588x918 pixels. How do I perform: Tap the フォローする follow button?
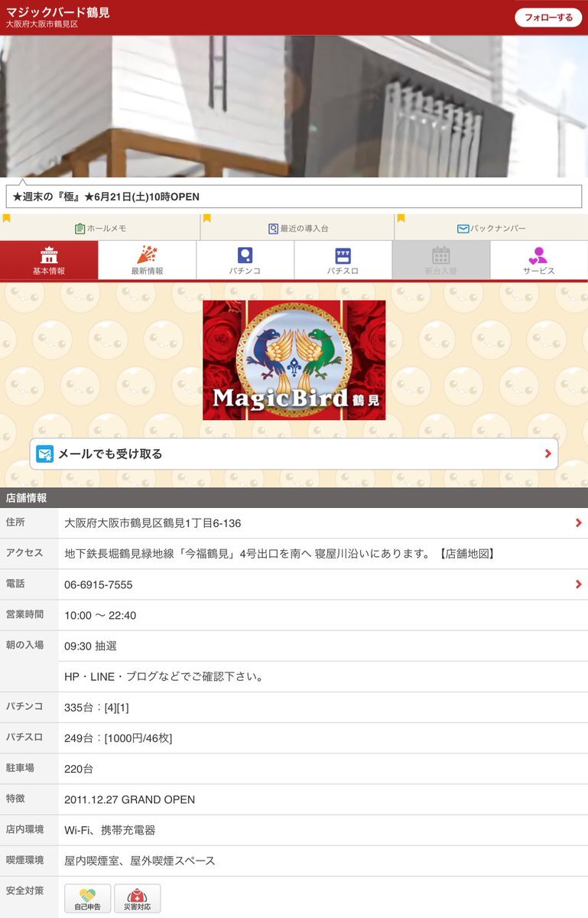pos(547,18)
